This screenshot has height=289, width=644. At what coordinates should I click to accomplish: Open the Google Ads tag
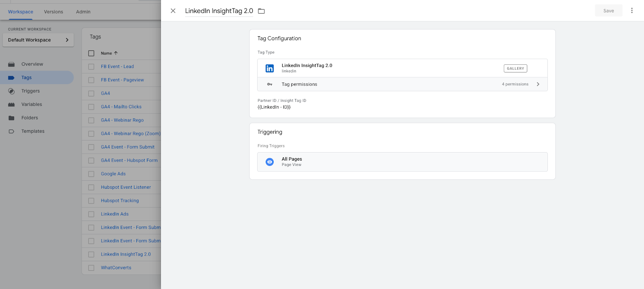click(x=113, y=174)
